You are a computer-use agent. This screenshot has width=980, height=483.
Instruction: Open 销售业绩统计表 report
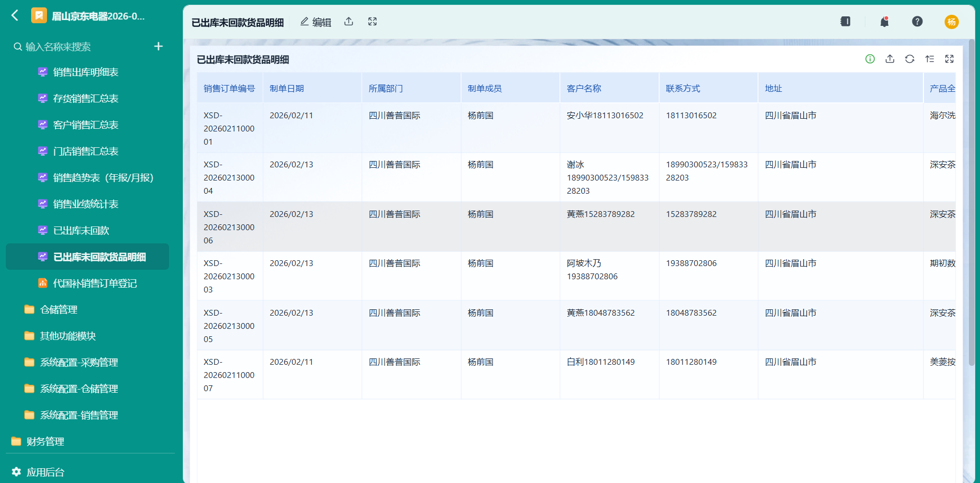pos(87,204)
